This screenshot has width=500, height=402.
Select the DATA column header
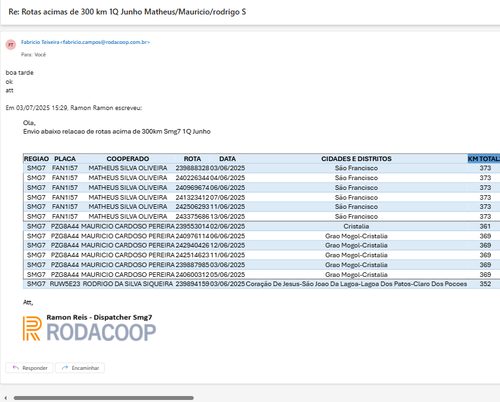(x=227, y=159)
